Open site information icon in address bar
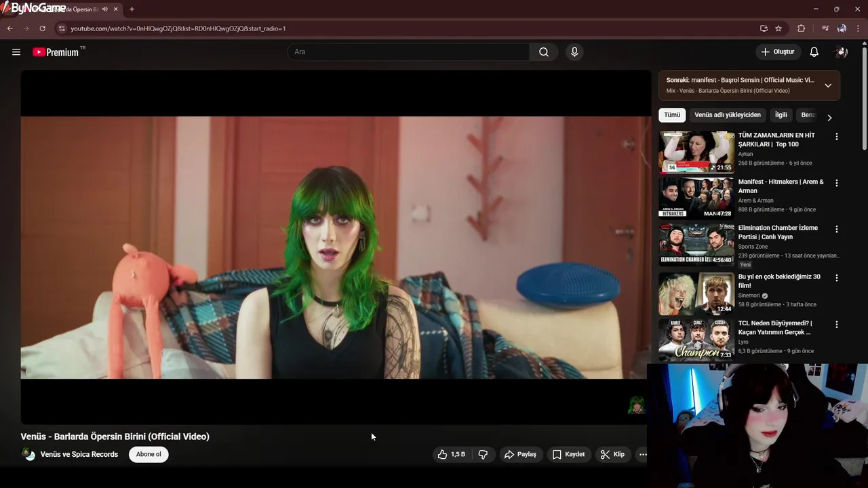This screenshot has height=488, width=868. pyautogui.click(x=62, y=28)
